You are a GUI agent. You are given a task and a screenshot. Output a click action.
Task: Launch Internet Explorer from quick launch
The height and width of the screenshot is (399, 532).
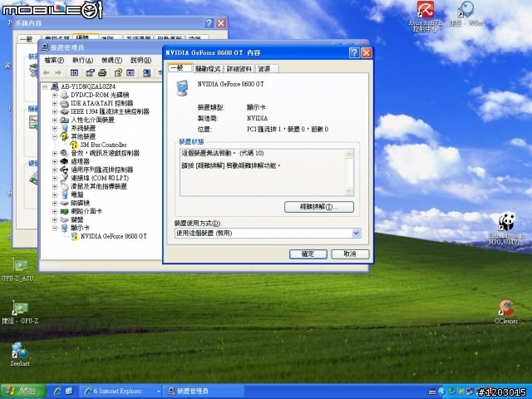point(57,392)
